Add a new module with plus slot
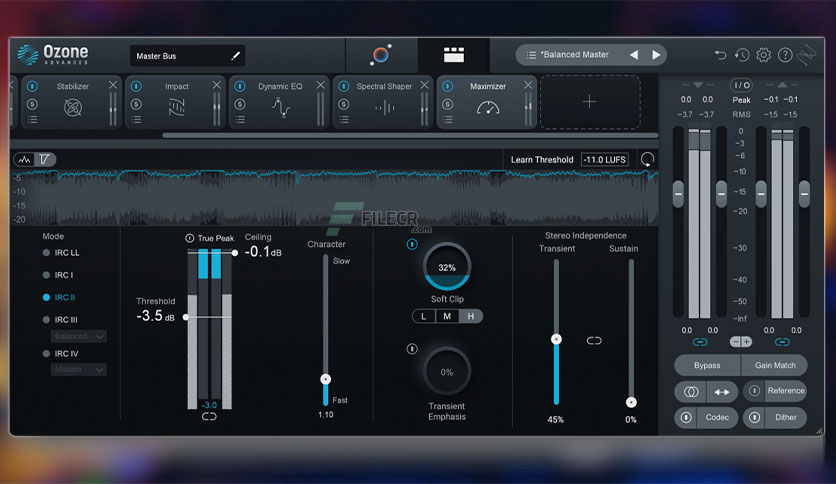836x484 pixels. click(590, 102)
